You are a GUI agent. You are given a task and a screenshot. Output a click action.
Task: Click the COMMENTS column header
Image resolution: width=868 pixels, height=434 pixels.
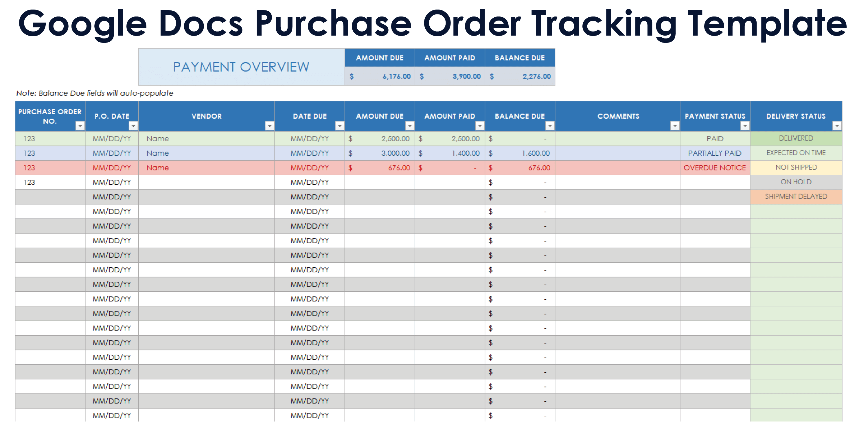click(618, 116)
